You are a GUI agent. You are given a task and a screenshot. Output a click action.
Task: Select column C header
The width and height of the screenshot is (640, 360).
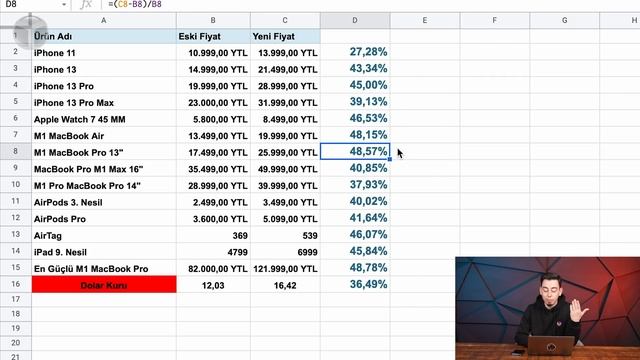(285, 20)
